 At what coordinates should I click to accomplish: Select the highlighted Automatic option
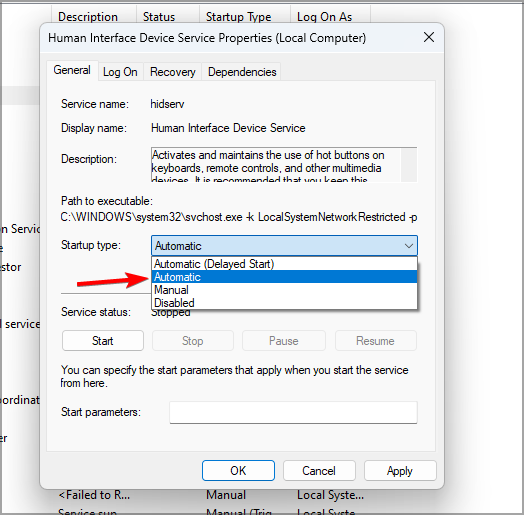[284, 277]
